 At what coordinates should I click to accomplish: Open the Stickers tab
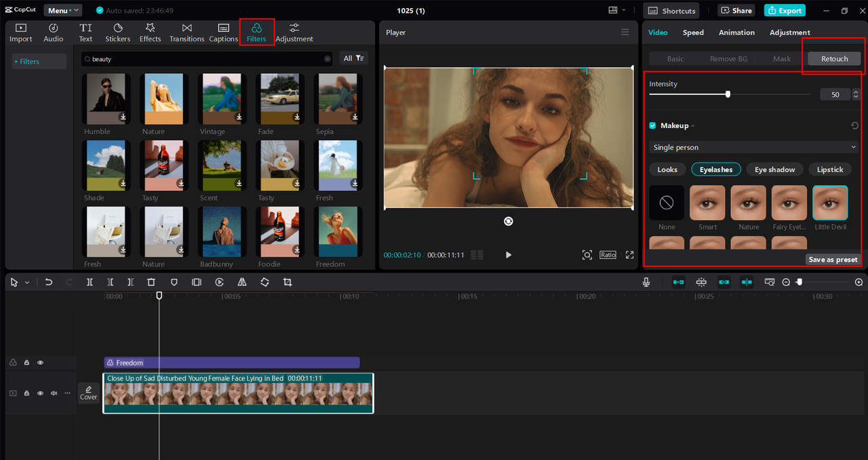[117, 33]
